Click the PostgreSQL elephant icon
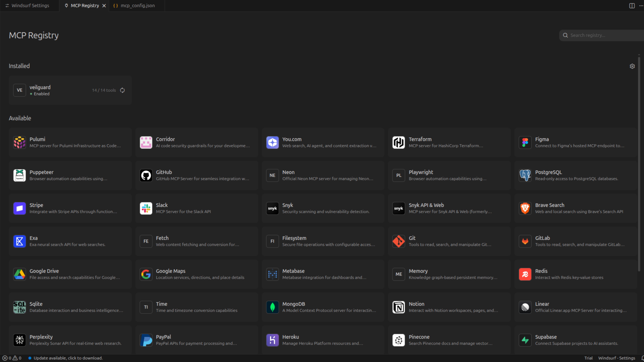This screenshot has height=362, width=644. coord(525,175)
